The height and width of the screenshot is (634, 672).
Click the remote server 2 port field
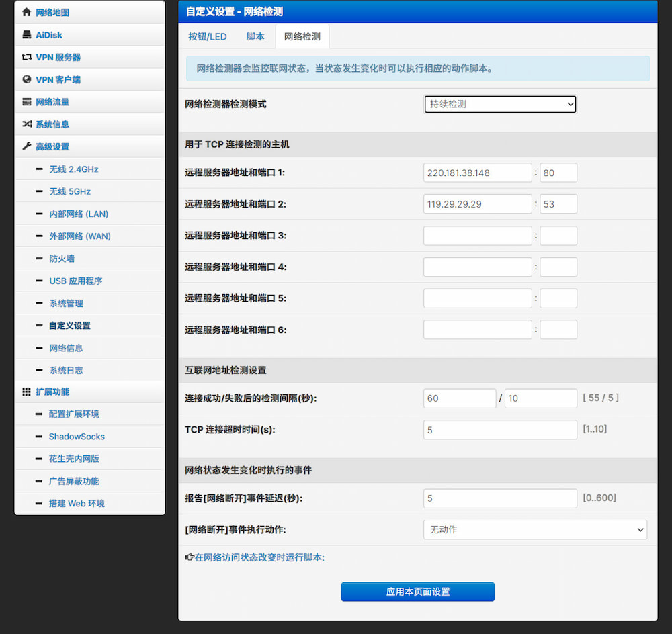pyautogui.click(x=558, y=204)
